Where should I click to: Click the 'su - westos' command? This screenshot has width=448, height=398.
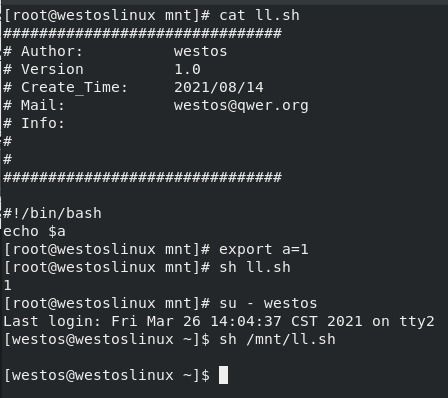pos(268,303)
